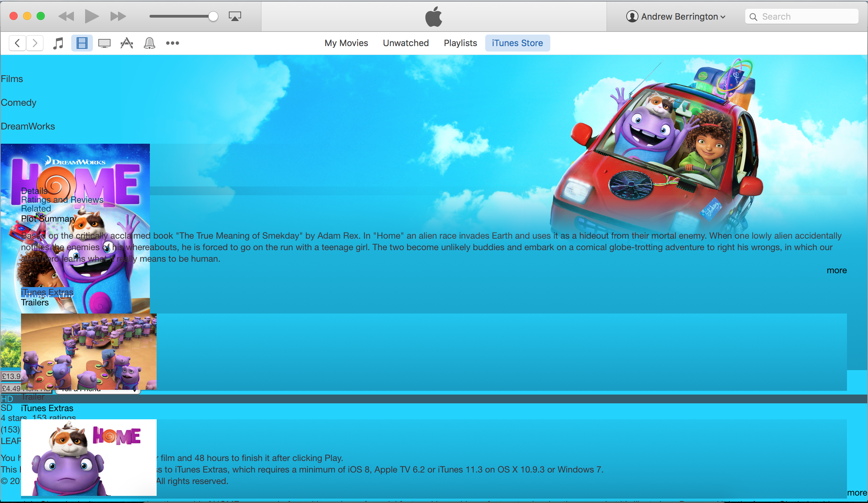Open the Ratings and Reviews section

tap(62, 200)
